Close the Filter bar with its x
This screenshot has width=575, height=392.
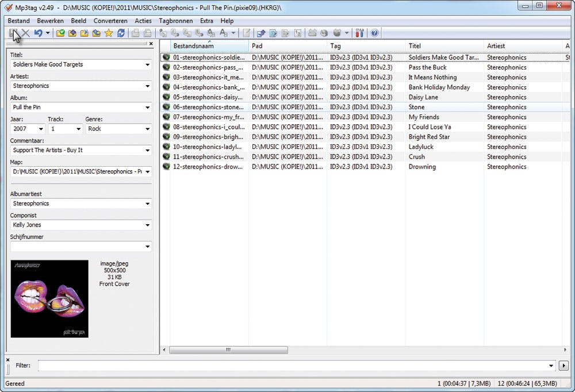coord(7,360)
